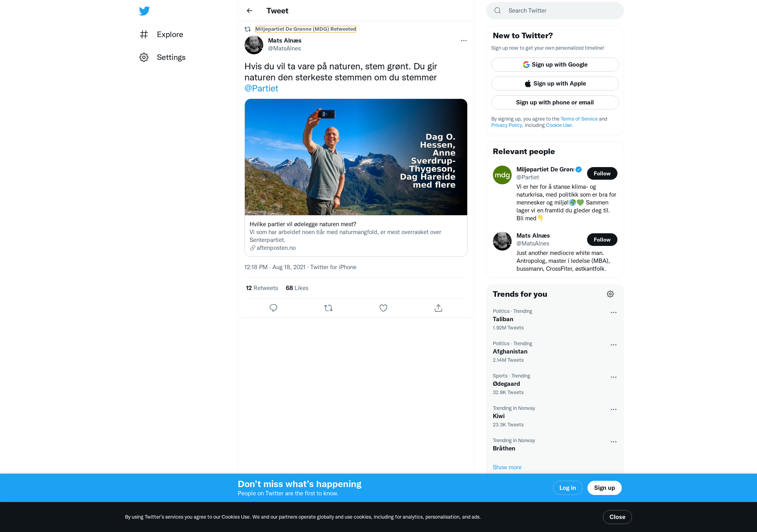757x532 pixels.
Task: Follow Miljøpartiet De Grønne
Action: [x=602, y=173]
